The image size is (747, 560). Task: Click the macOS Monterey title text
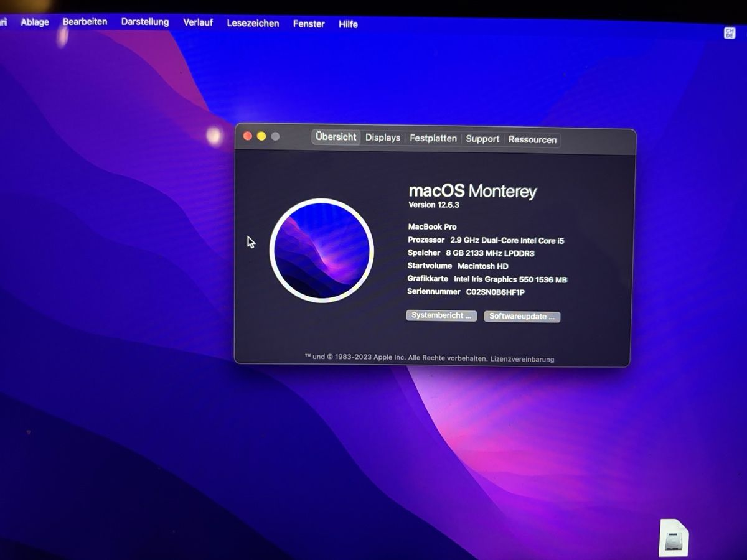click(x=472, y=190)
